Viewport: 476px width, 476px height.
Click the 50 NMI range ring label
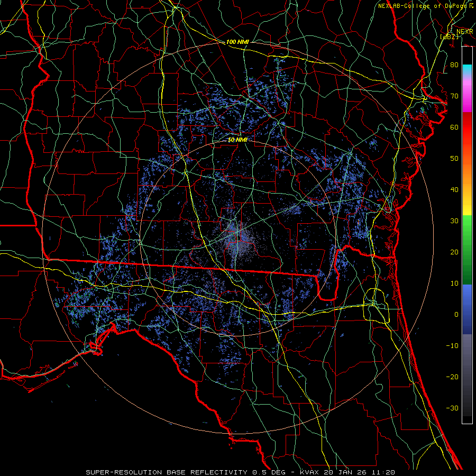point(237,140)
